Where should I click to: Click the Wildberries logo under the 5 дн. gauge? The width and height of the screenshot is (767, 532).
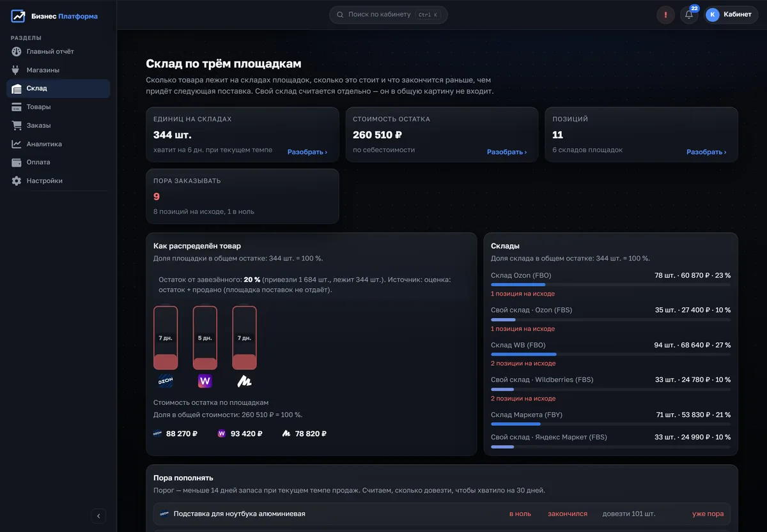[x=205, y=381]
